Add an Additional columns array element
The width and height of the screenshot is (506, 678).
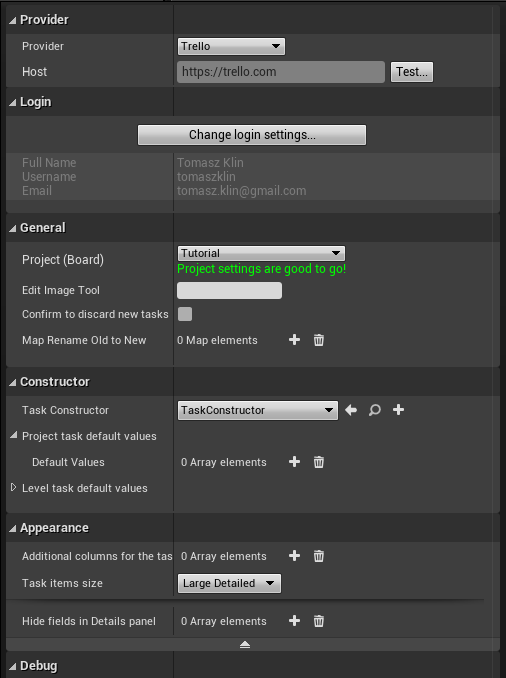(x=295, y=556)
